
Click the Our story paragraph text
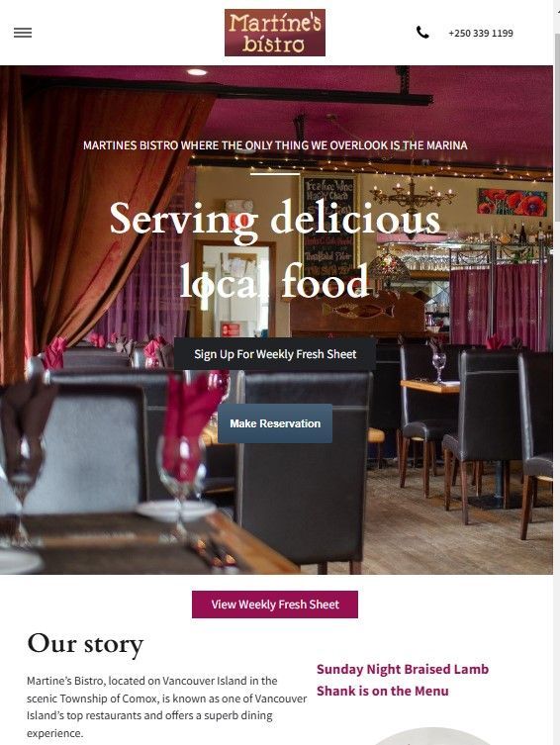[x=166, y=706]
